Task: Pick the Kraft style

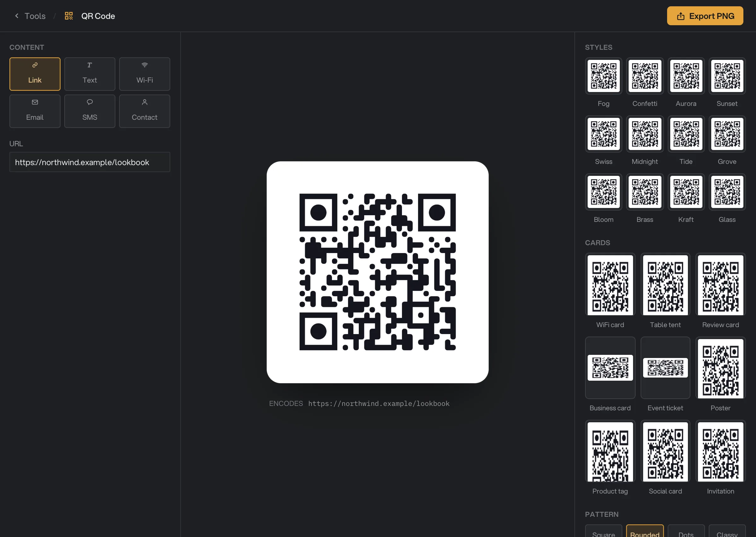Action: [686, 192]
